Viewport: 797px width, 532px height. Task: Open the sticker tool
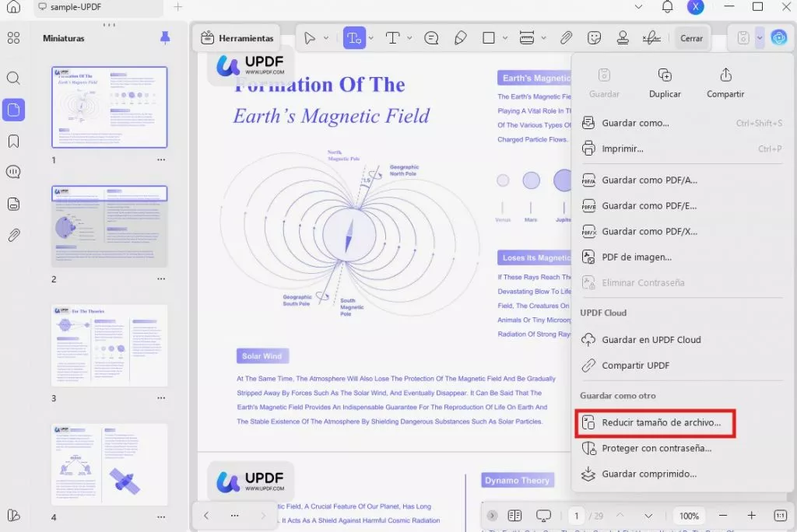pyautogui.click(x=594, y=38)
